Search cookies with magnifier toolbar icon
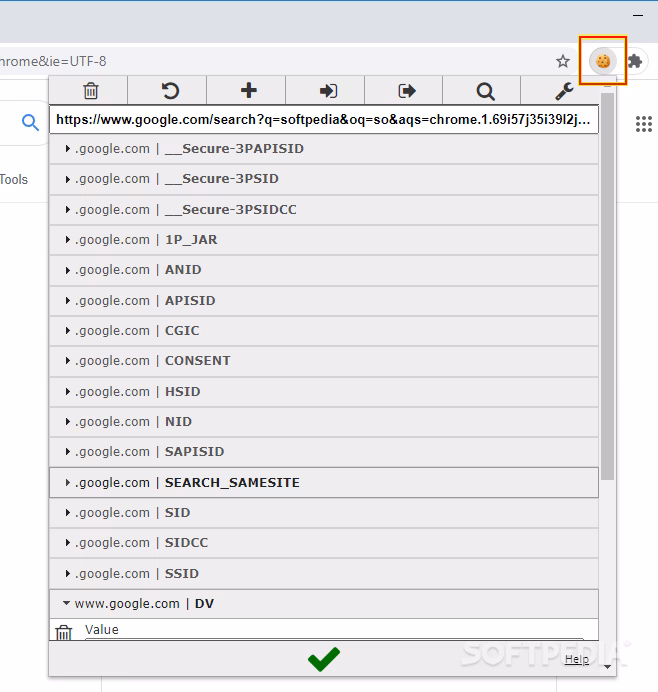This screenshot has height=692, width=658. [x=485, y=90]
